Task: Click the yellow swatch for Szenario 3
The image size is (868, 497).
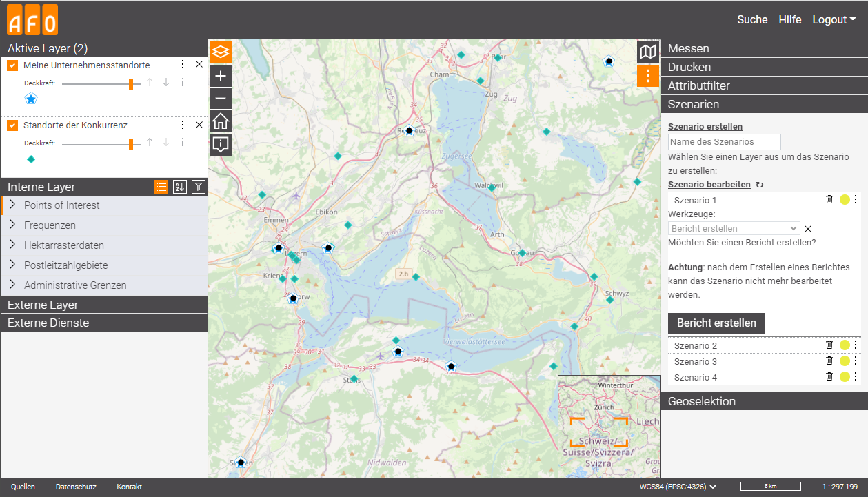Action: (x=845, y=361)
